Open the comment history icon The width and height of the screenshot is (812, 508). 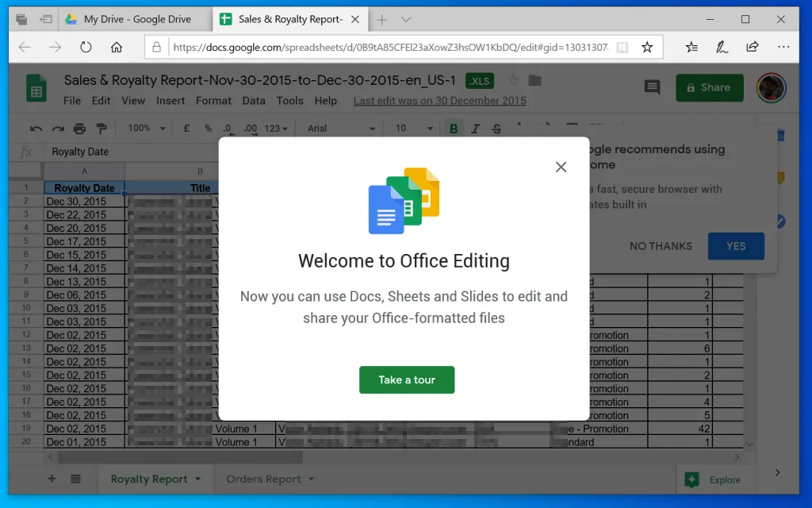click(x=652, y=87)
